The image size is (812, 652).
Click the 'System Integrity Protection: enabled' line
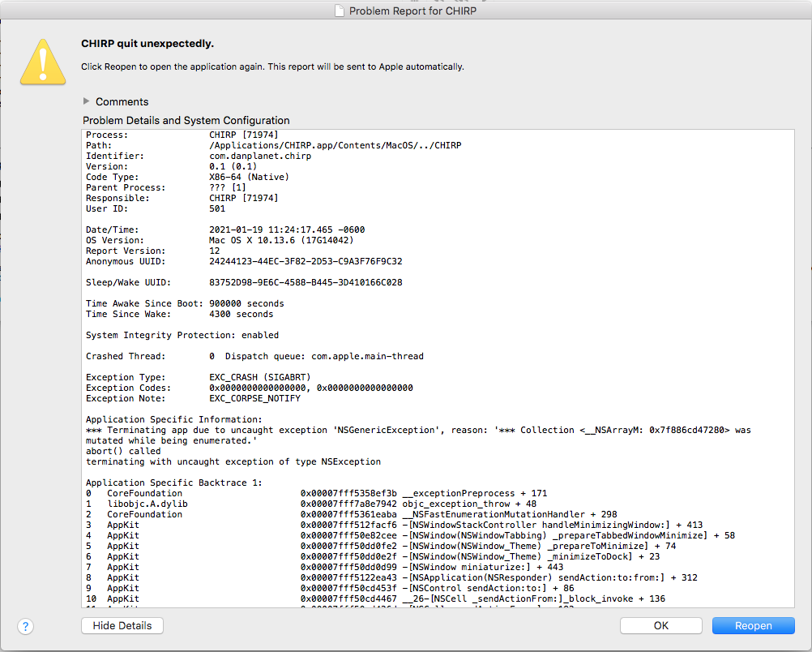(182, 336)
